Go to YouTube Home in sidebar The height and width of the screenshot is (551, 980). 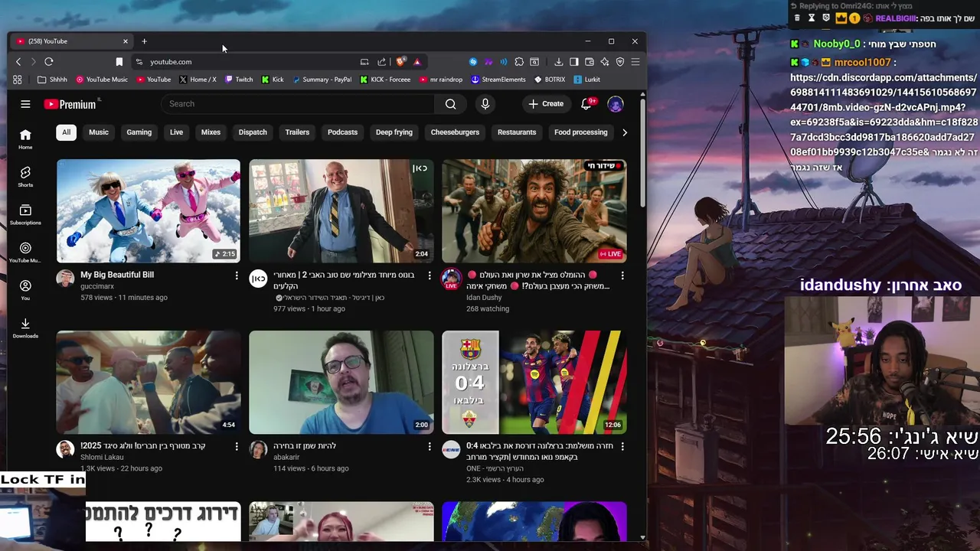[x=25, y=139]
